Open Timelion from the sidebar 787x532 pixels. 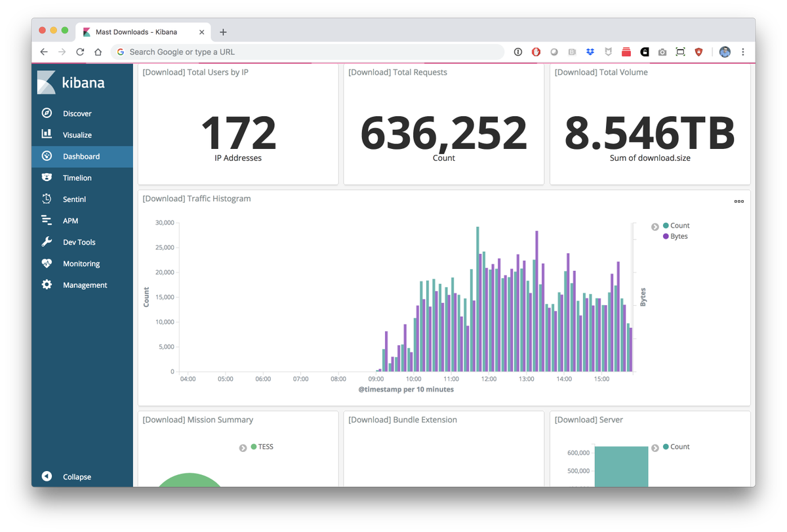point(82,178)
